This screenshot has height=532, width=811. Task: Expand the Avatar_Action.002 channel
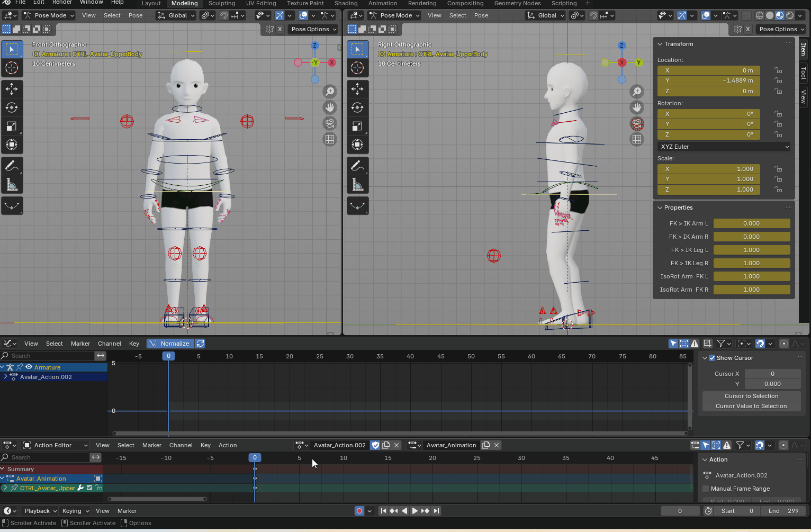[x=5, y=377]
